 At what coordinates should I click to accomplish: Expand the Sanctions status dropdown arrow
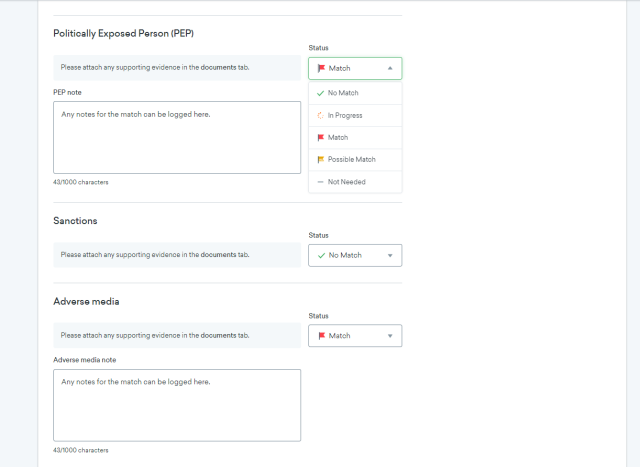tap(389, 255)
